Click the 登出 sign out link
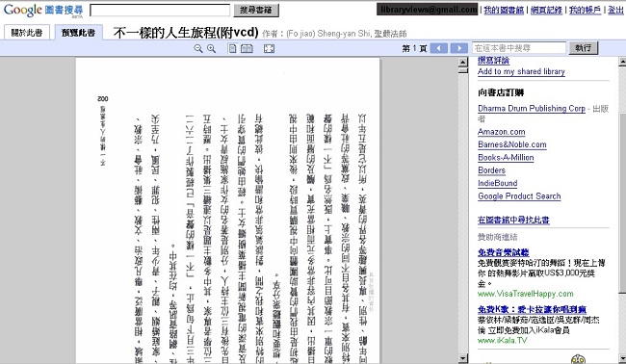Image resolution: width=626 pixels, height=364 pixels. (615, 10)
